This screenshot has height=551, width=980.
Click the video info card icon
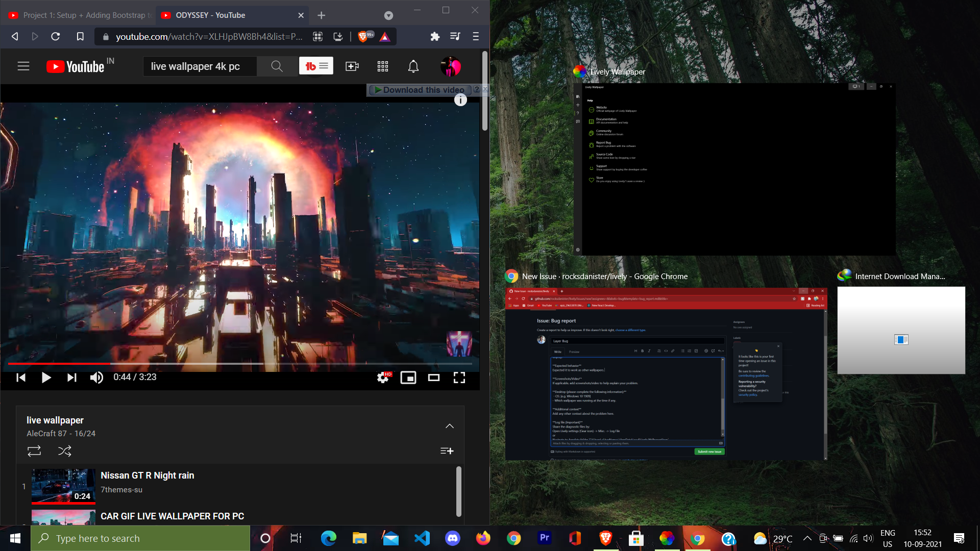pyautogui.click(x=460, y=100)
